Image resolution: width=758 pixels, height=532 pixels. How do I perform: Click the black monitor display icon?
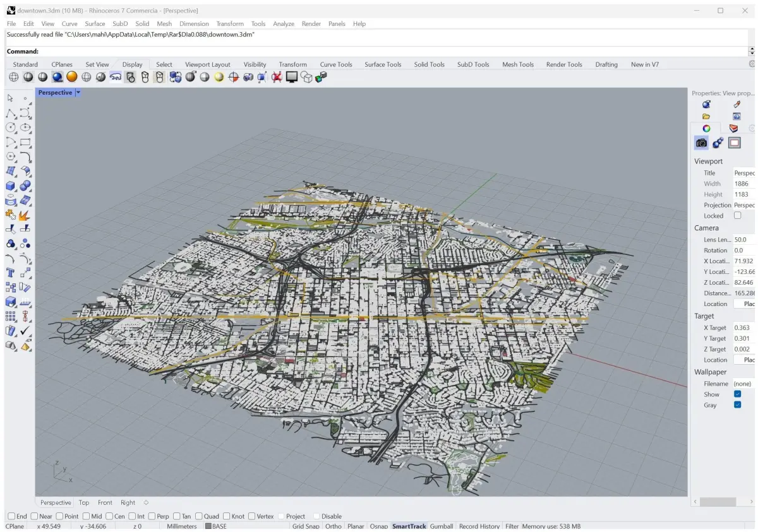click(x=292, y=77)
